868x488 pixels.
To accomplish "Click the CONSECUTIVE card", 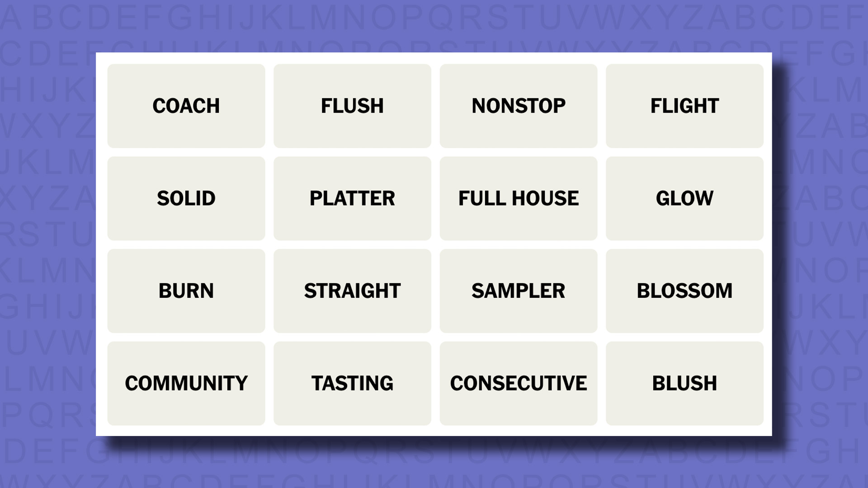I will tap(518, 383).
